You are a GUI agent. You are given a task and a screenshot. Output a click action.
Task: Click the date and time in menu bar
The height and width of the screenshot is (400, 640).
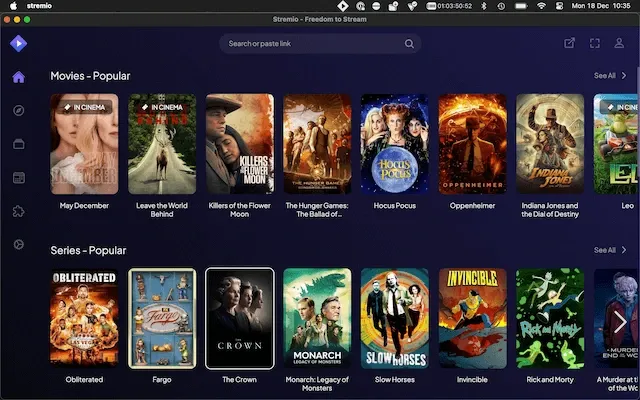pos(601,6)
